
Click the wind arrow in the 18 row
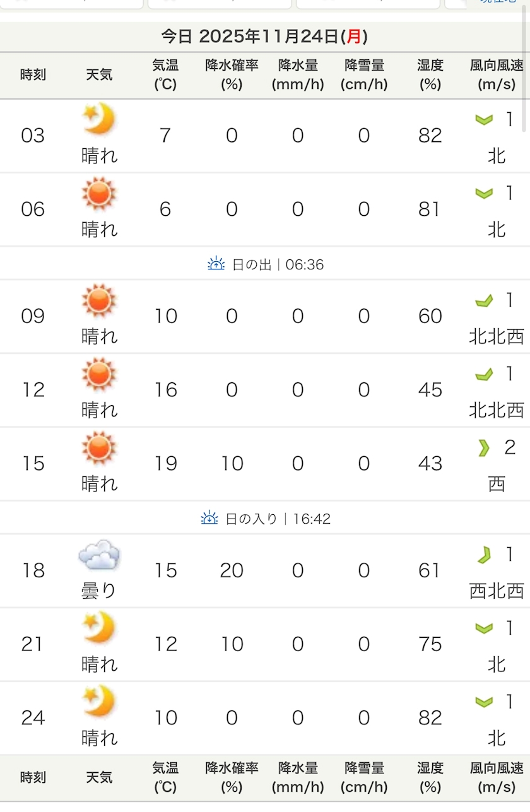484,555
